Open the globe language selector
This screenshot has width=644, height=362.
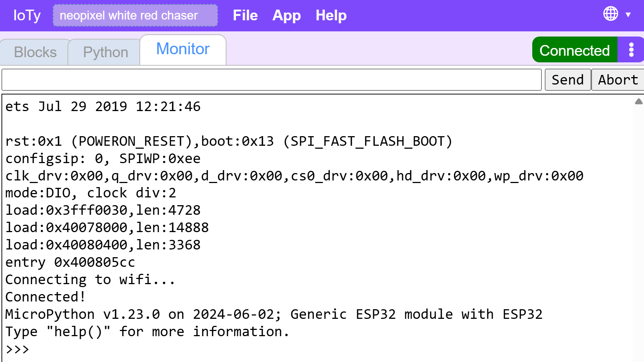(610, 14)
